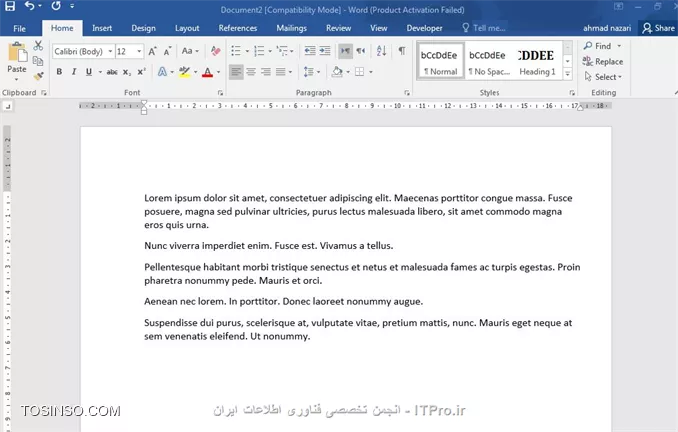This screenshot has width=678, height=432.
Task: Apply bulleted list
Action: 236,51
